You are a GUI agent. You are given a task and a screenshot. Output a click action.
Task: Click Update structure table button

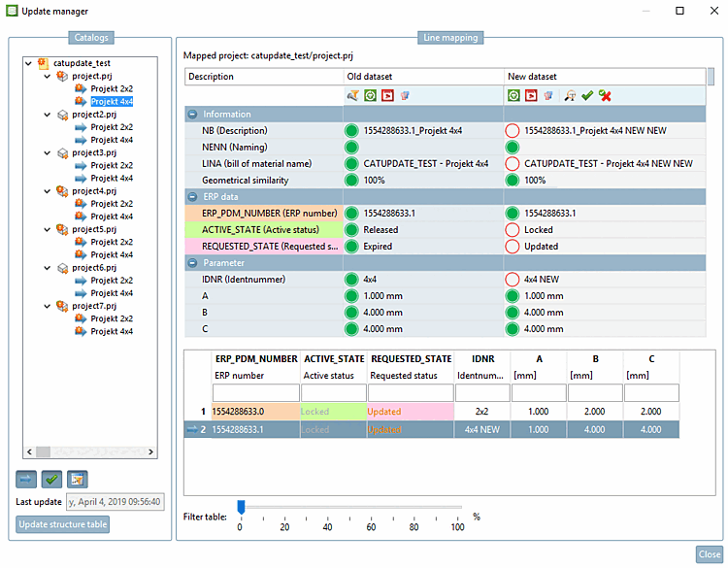62,525
